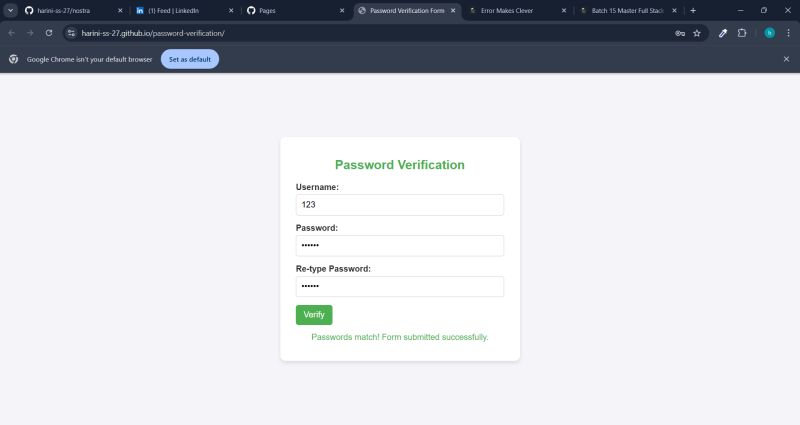Viewport: 800px width, 425px height.
Task: Close the Password Verification Form tab
Action: tap(453, 10)
